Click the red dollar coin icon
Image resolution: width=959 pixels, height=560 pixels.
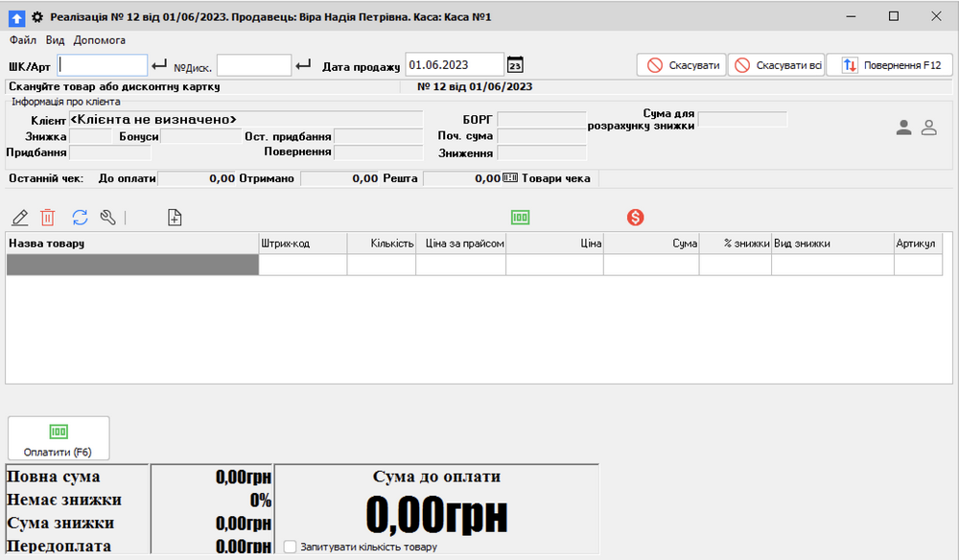(635, 218)
